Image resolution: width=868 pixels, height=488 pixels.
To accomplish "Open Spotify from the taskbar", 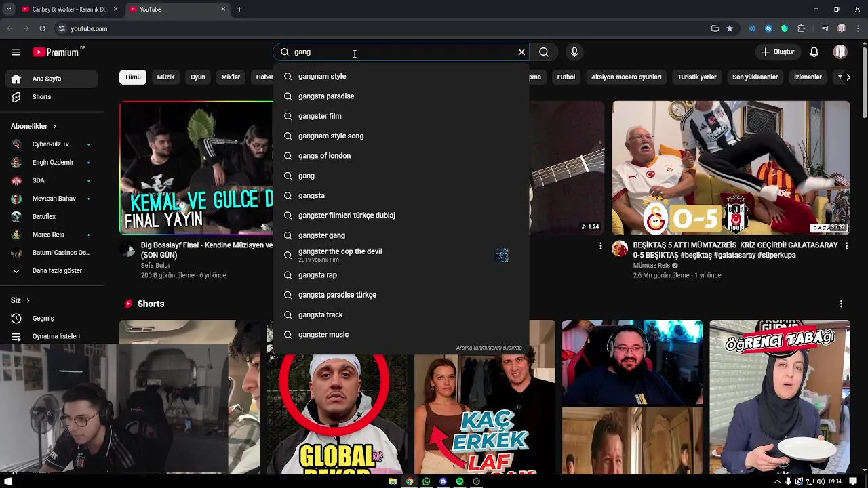I will click(460, 481).
